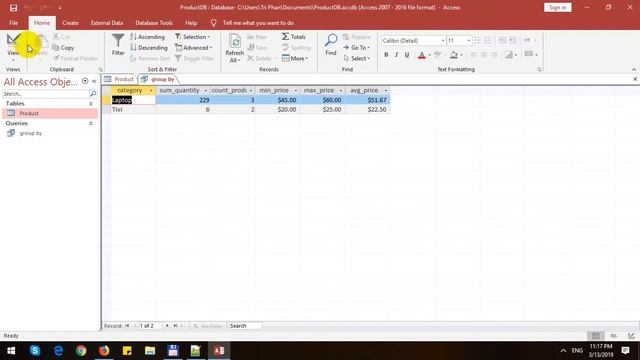Open More records dropdown

coord(295,58)
